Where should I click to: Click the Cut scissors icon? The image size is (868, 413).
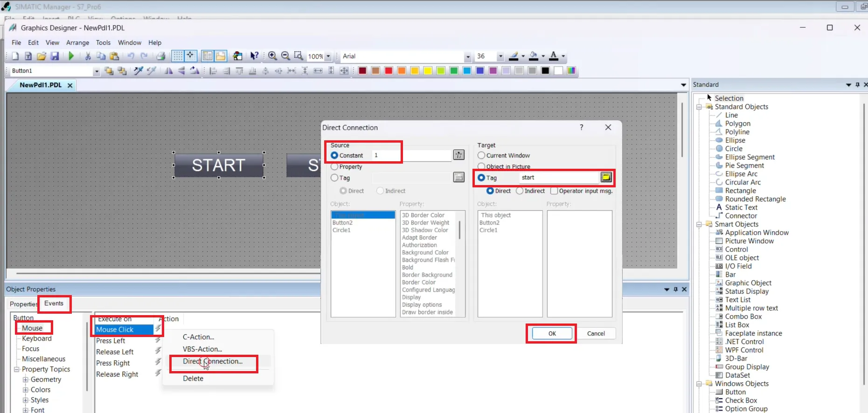tap(88, 56)
